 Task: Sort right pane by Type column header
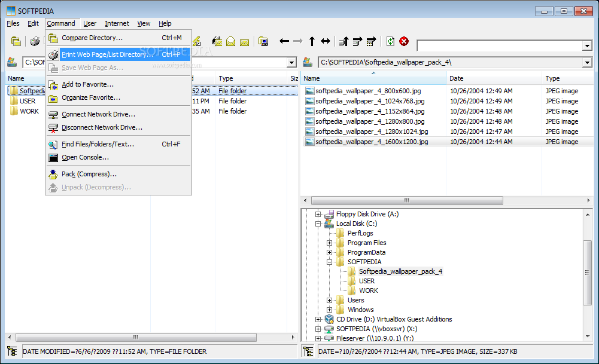(x=568, y=78)
